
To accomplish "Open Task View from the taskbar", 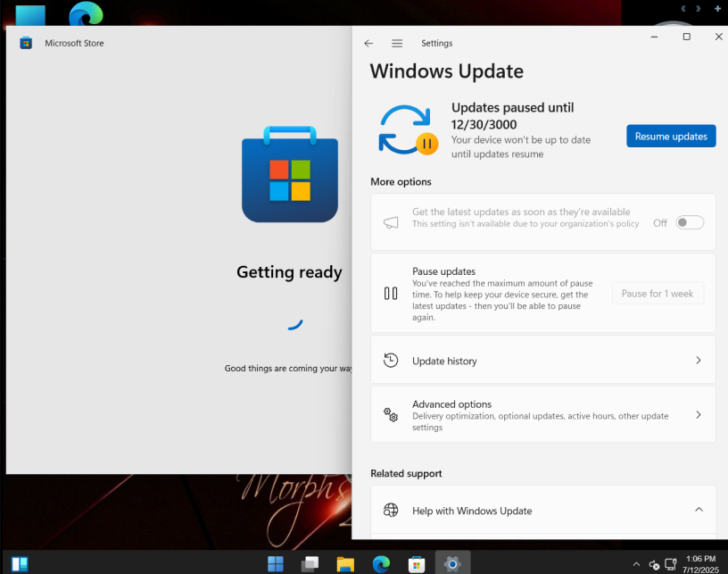I will pyautogui.click(x=310, y=564).
